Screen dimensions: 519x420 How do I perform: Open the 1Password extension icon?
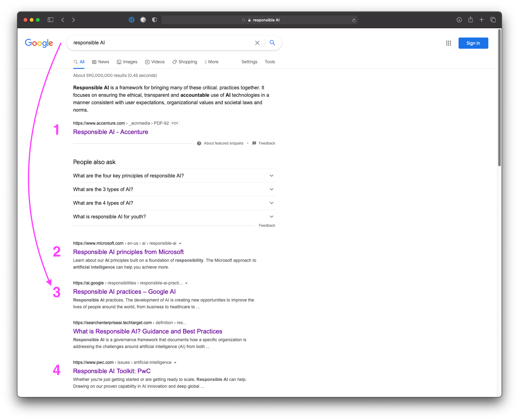[132, 20]
